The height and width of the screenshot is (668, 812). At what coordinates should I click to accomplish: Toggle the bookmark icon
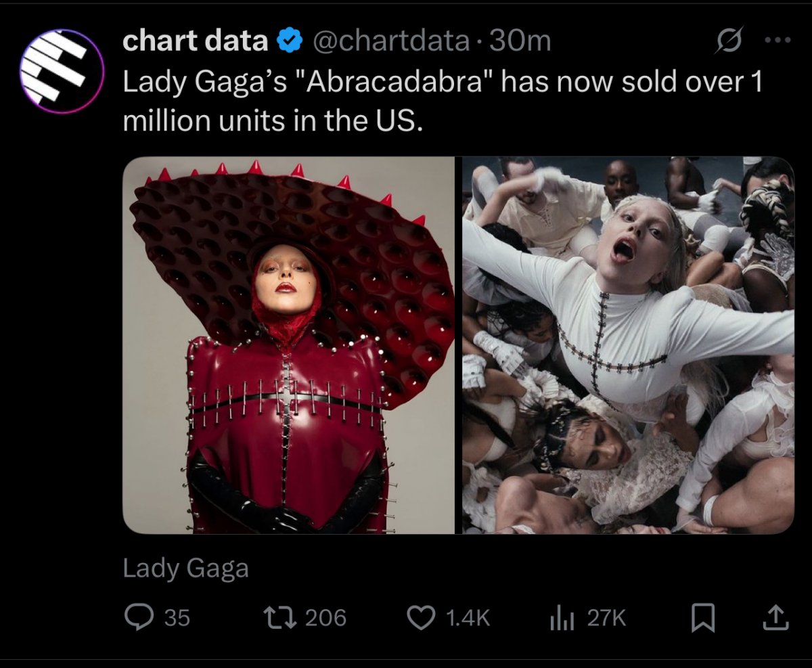pyautogui.click(x=703, y=618)
